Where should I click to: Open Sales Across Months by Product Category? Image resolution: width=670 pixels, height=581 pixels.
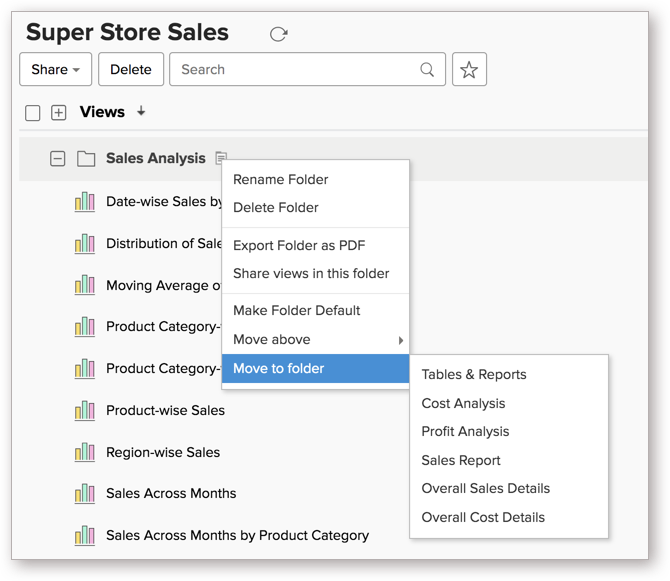(237, 535)
